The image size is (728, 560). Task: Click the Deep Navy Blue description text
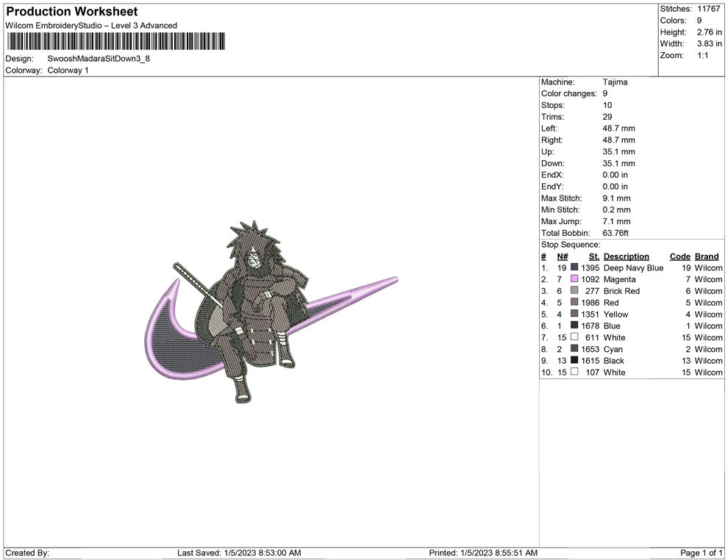coord(633,268)
